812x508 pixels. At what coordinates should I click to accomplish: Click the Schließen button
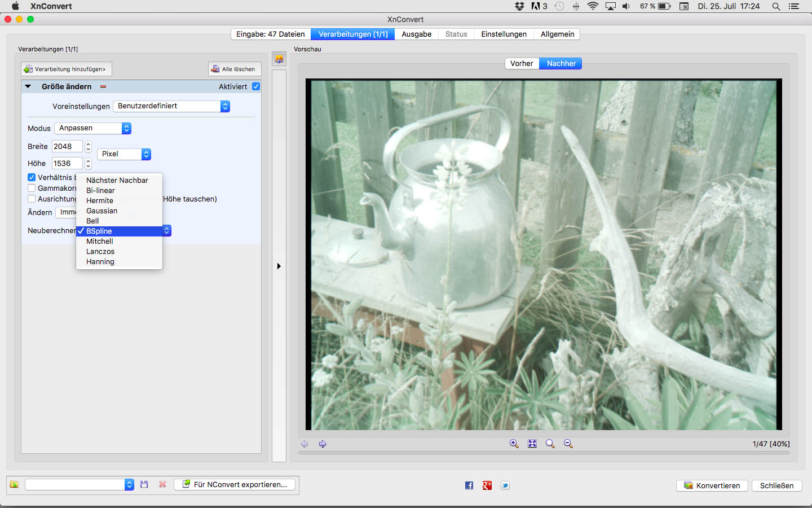(x=776, y=485)
